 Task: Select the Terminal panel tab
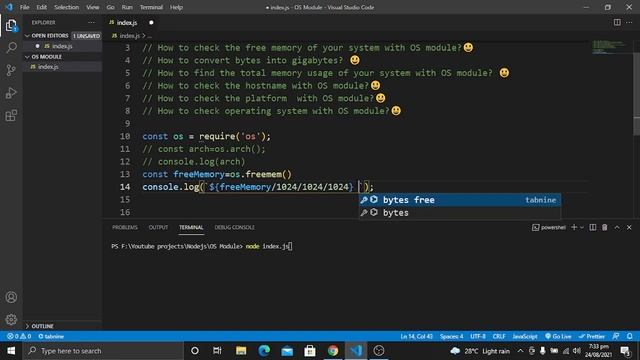pos(191,227)
